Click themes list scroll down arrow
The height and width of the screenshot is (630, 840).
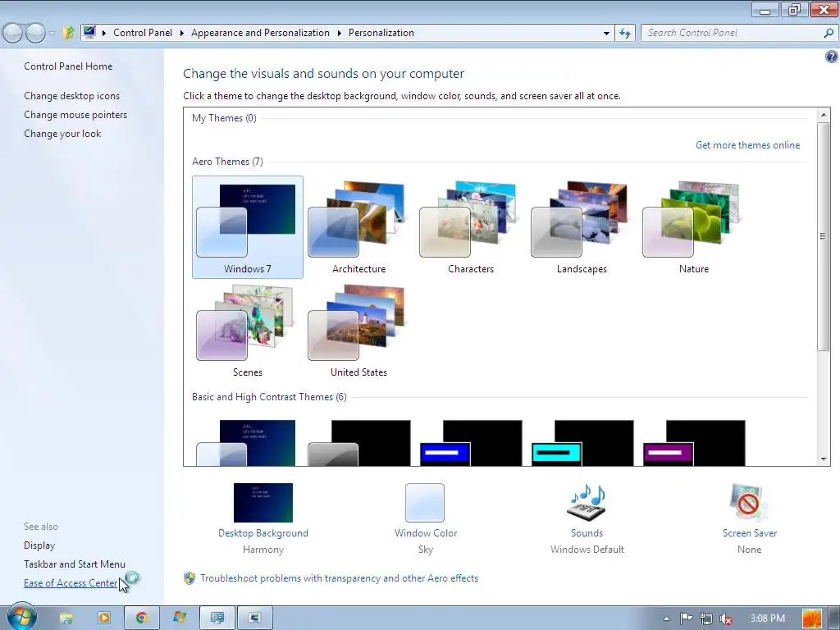[824, 459]
